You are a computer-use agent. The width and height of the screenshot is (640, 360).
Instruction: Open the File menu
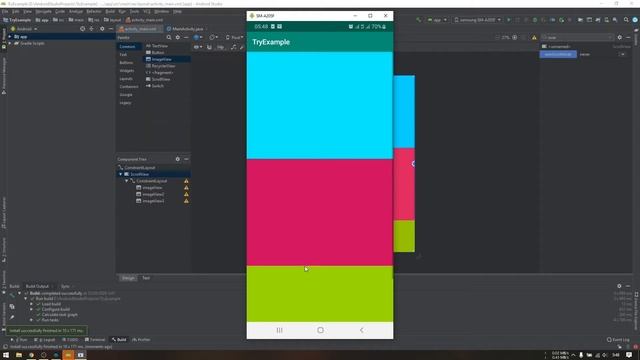coord(5,11)
